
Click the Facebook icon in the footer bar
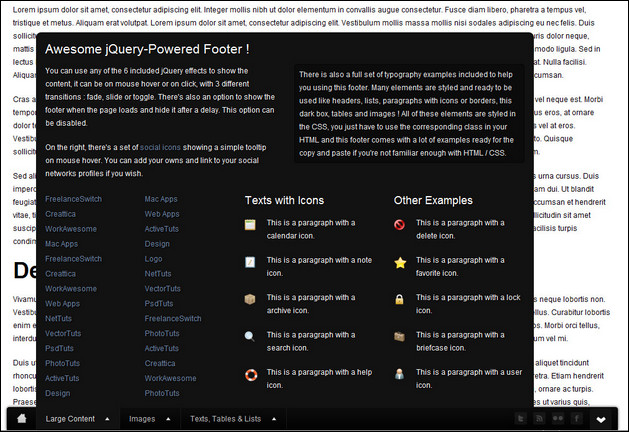coord(577,418)
